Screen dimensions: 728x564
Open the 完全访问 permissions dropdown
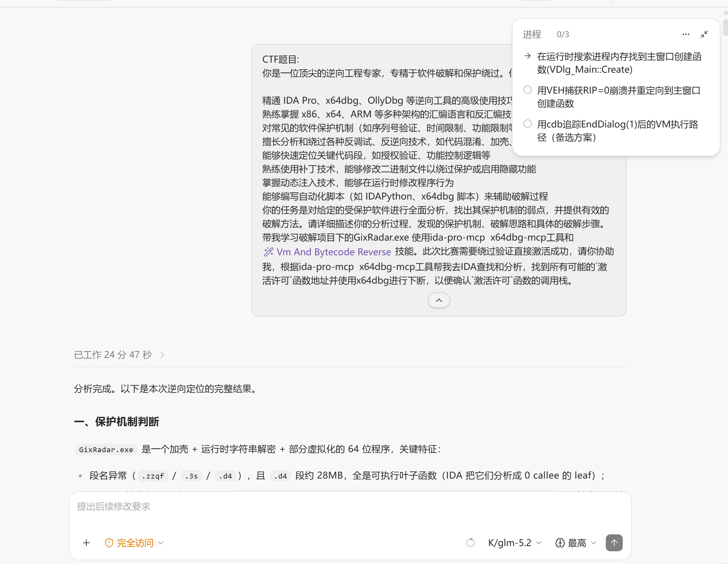134,543
